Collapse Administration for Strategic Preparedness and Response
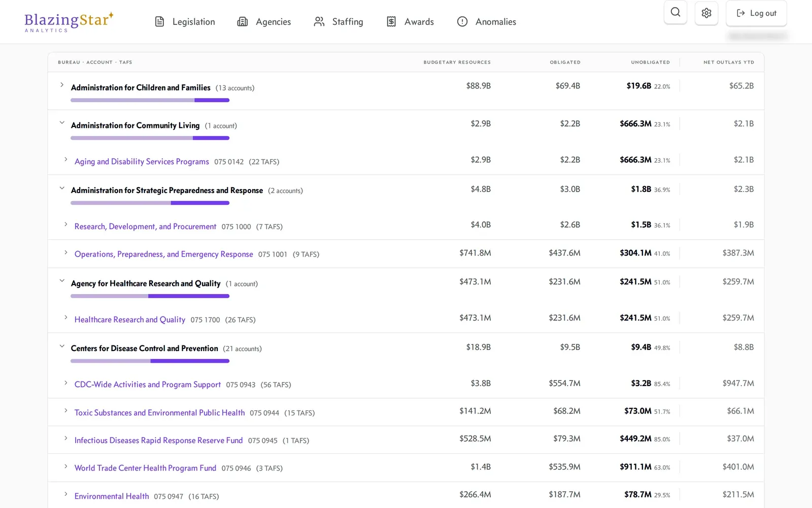The image size is (812, 508). [x=62, y=188]
